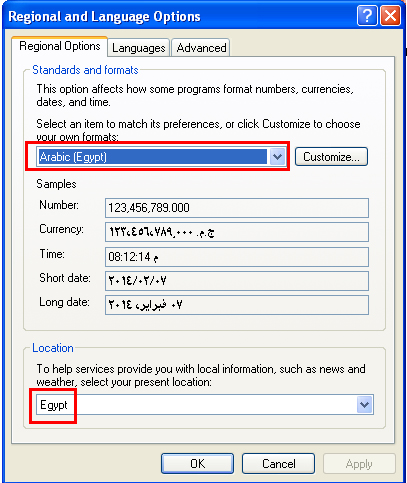This screenshot has width=407, height=483.
Task: Click the Long date sample field
Action: click(x=237, y=305)
